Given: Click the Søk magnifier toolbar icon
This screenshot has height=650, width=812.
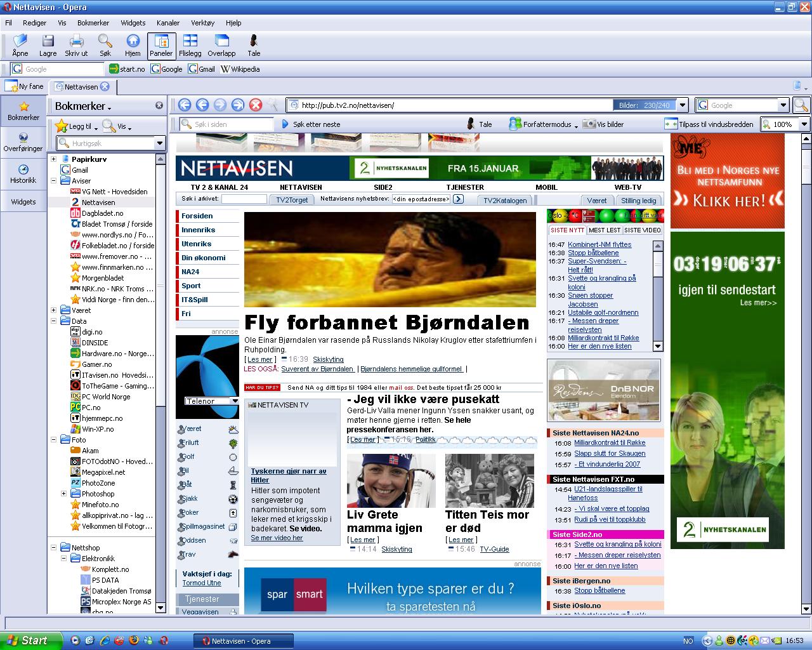Looking at the screenshot, I should click(105, 46).
